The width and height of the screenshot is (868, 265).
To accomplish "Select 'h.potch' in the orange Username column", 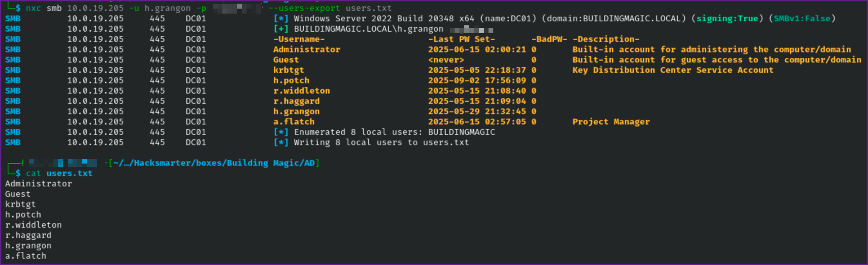I will (291, 80).
